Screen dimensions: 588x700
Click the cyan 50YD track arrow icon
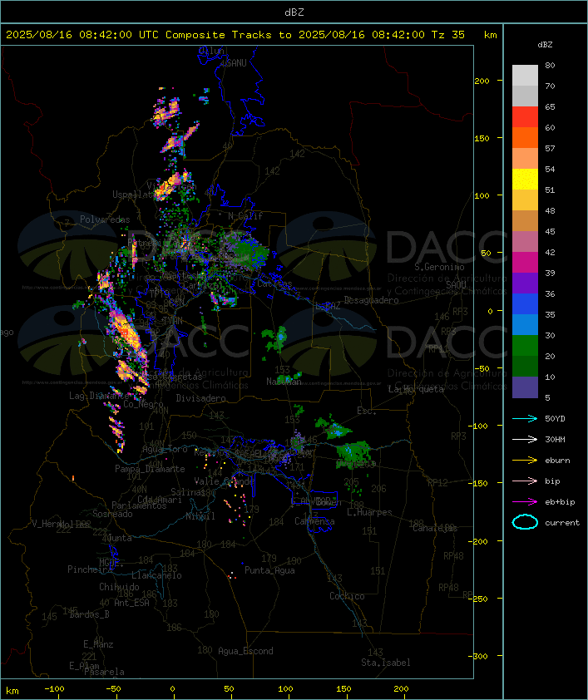(525, 419)
